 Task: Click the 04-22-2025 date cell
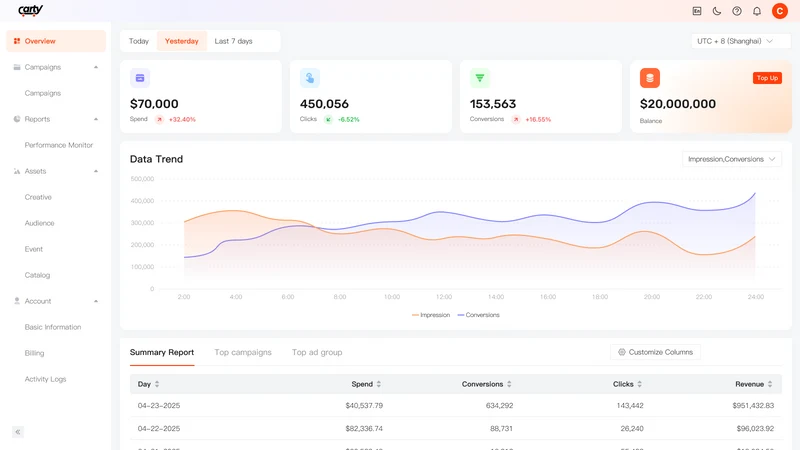click(x=159, y=429)
